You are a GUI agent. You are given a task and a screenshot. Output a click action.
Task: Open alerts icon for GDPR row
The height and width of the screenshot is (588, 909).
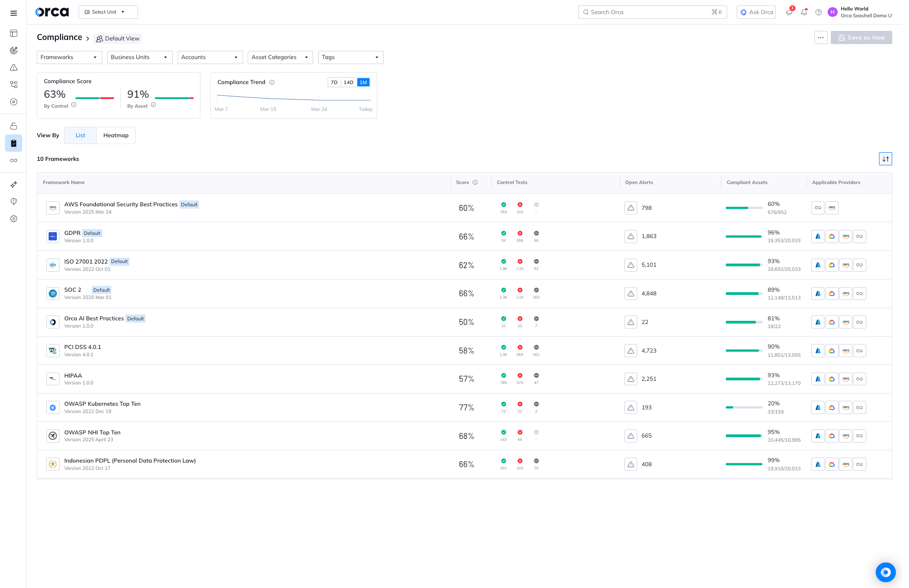tap(631, 236)
